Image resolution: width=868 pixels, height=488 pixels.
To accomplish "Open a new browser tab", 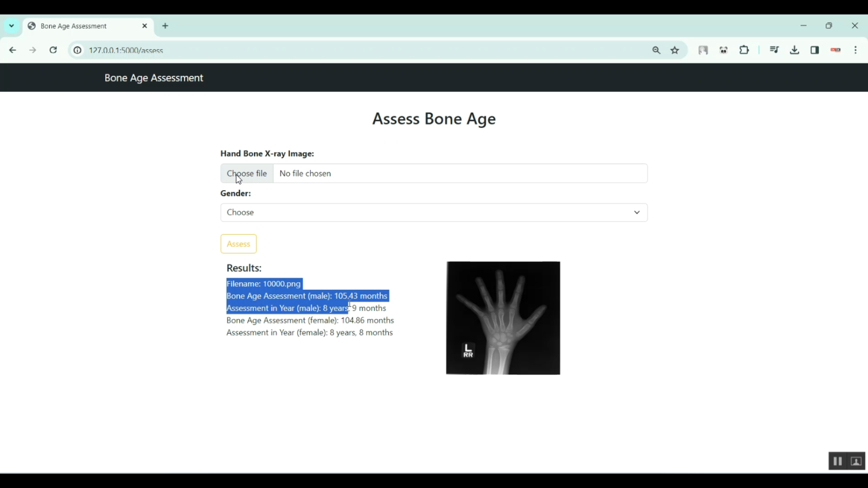I will (x=165, y=26).
